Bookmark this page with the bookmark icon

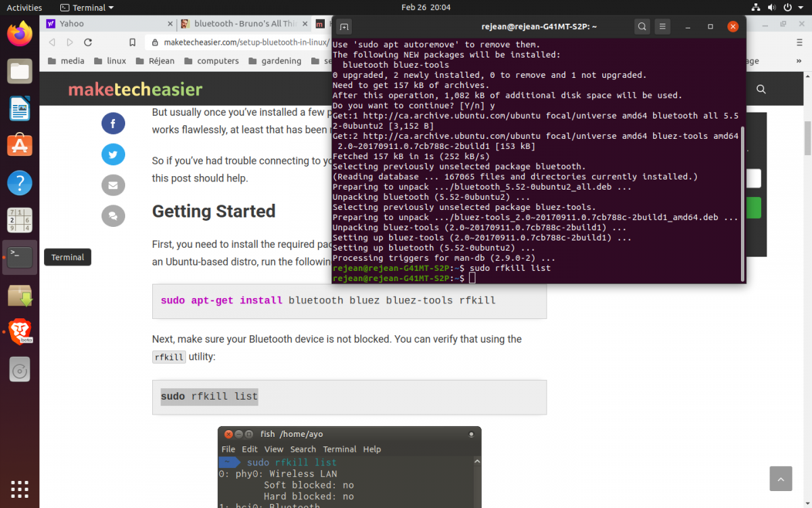tap(132, 42)
